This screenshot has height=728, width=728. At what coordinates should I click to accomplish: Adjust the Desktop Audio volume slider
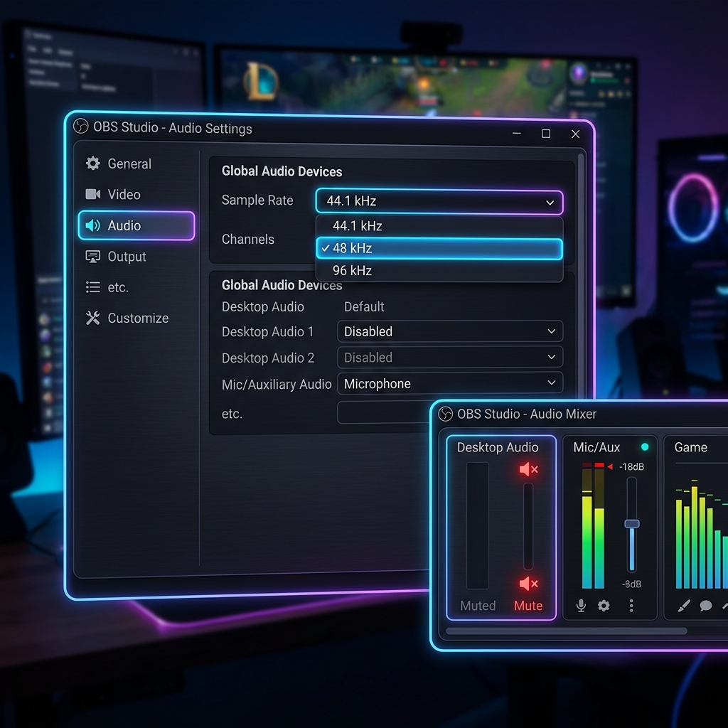pyautogui.click(x=528, y=527)
